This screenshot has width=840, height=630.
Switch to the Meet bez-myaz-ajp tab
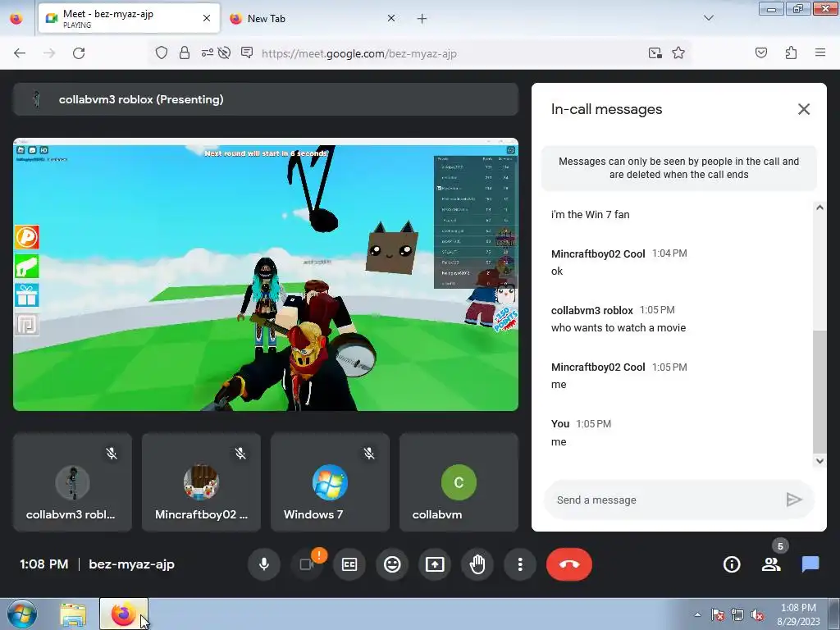coord(129,18)
